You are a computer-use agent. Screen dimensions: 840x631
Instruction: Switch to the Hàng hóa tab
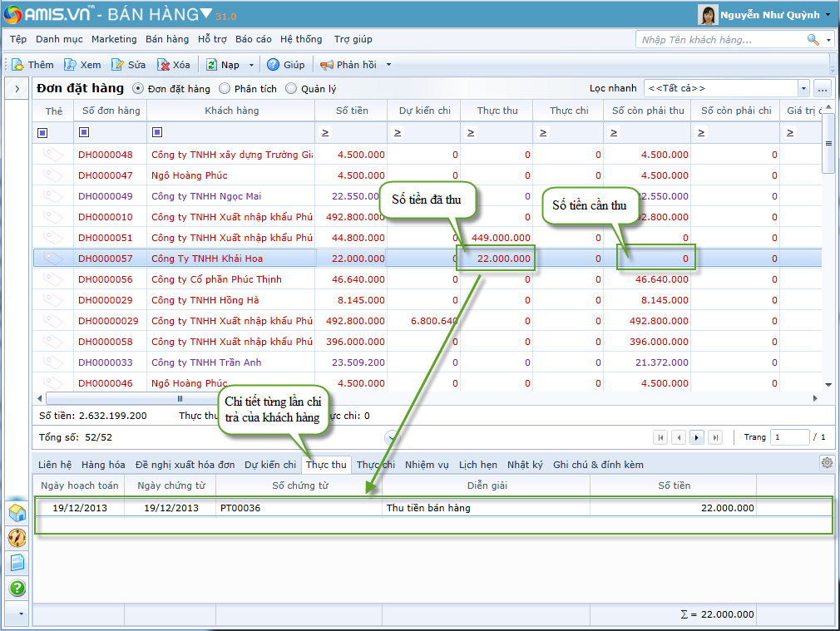pyautogui.click(x=103, y=465)
